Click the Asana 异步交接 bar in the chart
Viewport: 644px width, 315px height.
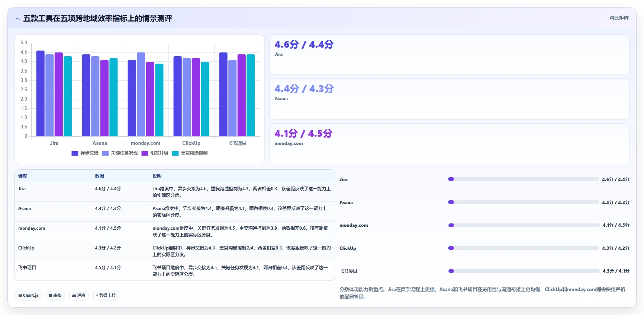(86, 95)
